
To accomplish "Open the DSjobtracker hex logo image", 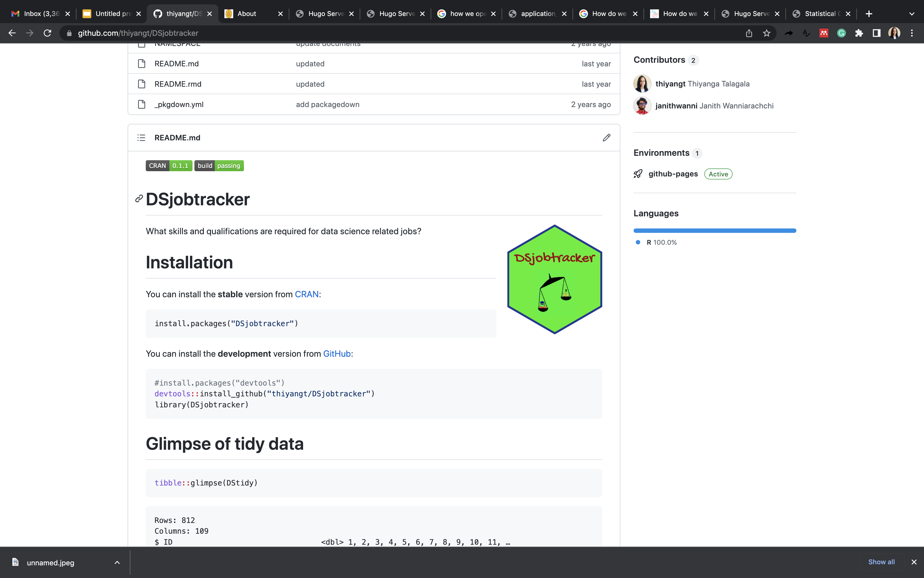I will pos(554,279).
